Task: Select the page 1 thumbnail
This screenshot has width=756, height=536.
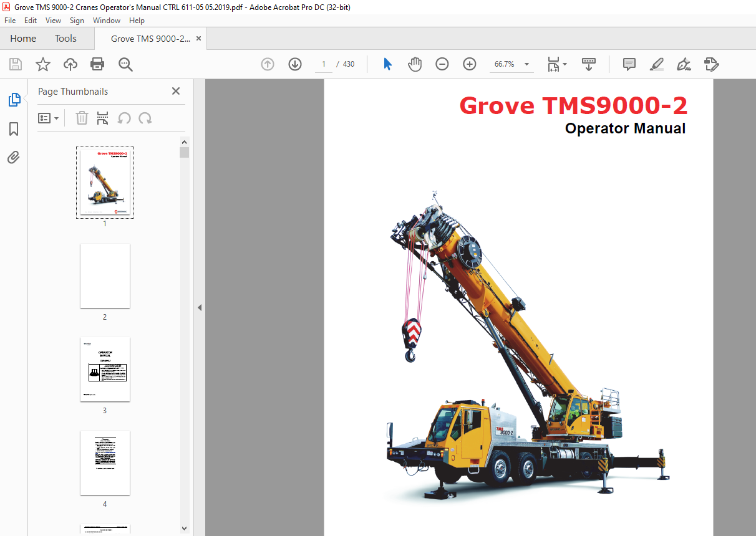Action: point(105,182)
